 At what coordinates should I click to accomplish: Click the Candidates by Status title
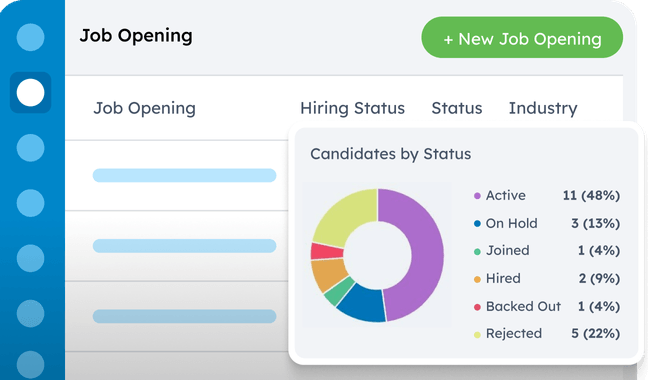391,154
